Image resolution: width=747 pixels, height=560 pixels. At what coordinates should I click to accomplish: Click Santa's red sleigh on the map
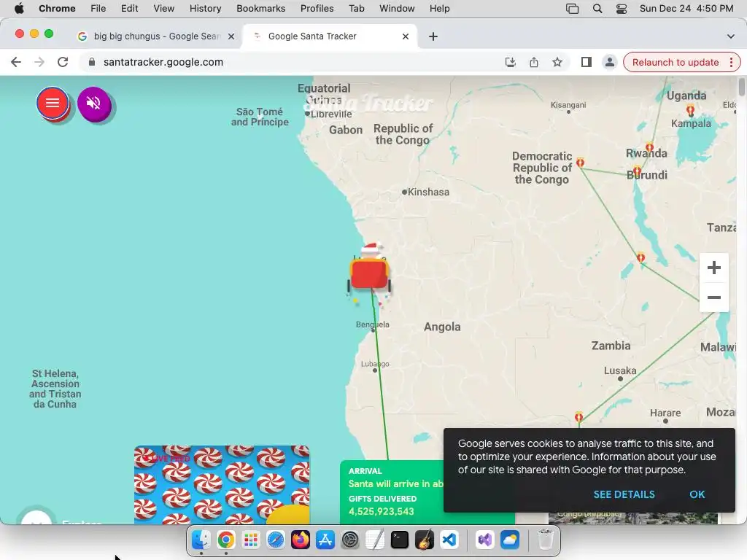point(369,273)
